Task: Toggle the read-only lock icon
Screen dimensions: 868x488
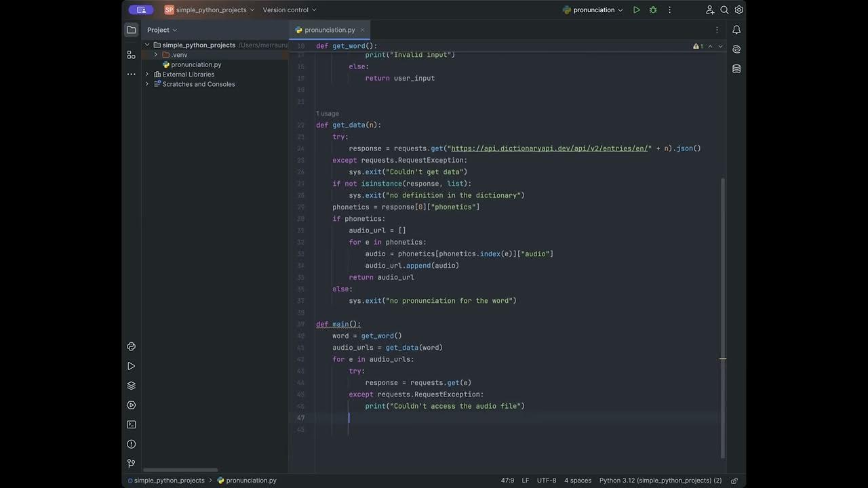Action: pyautogui.click(x=734, y=481)
